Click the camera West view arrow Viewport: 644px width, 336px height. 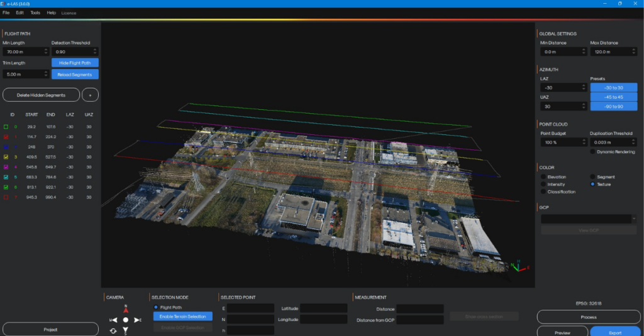click(114, 320)
